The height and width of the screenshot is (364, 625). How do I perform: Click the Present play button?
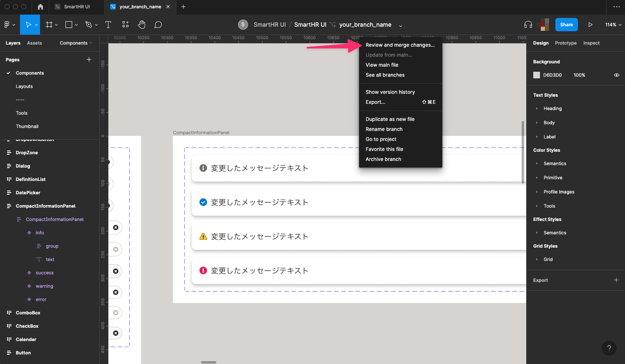coord(590,25)
